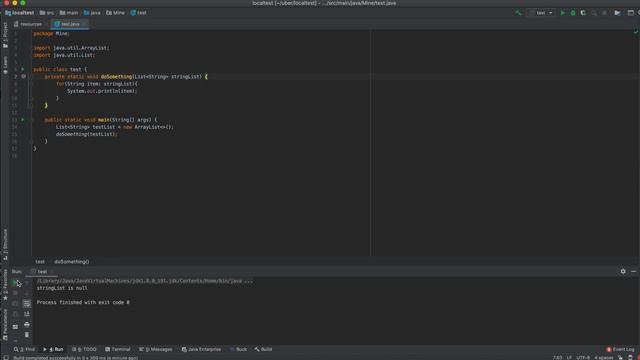Click the inspection checkmark at editor top-right
The width and height of the screenshot is (640, 360).
pos(636,31)
